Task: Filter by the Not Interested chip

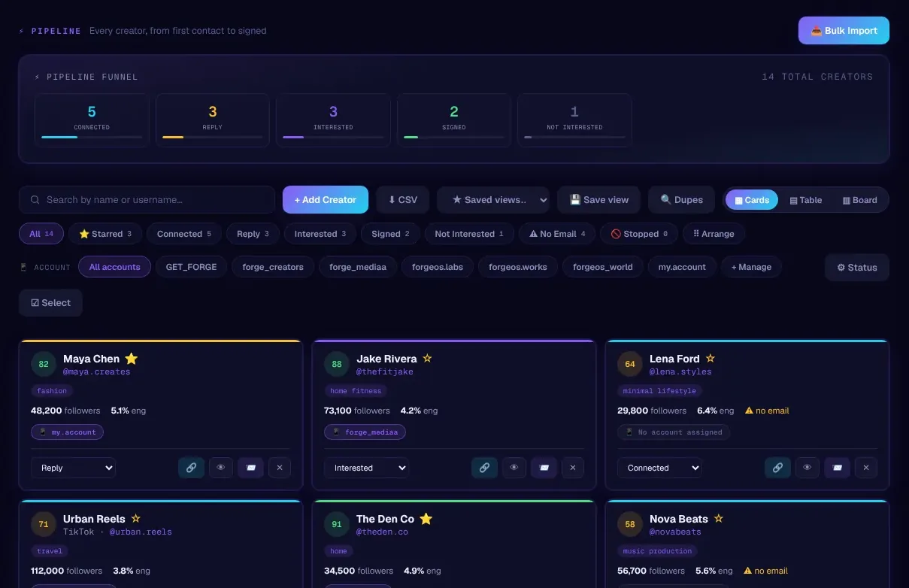Action: [x=469, y=234]
